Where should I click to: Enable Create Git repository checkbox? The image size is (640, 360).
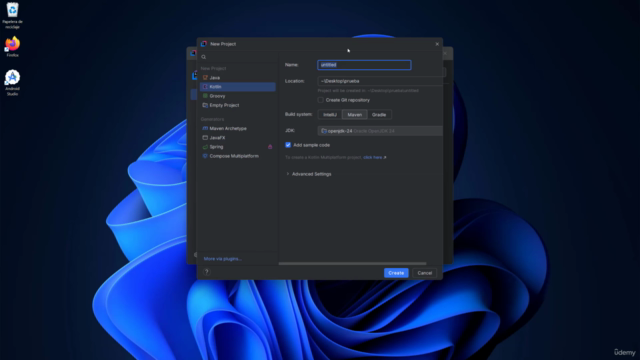tap(321, 100)
